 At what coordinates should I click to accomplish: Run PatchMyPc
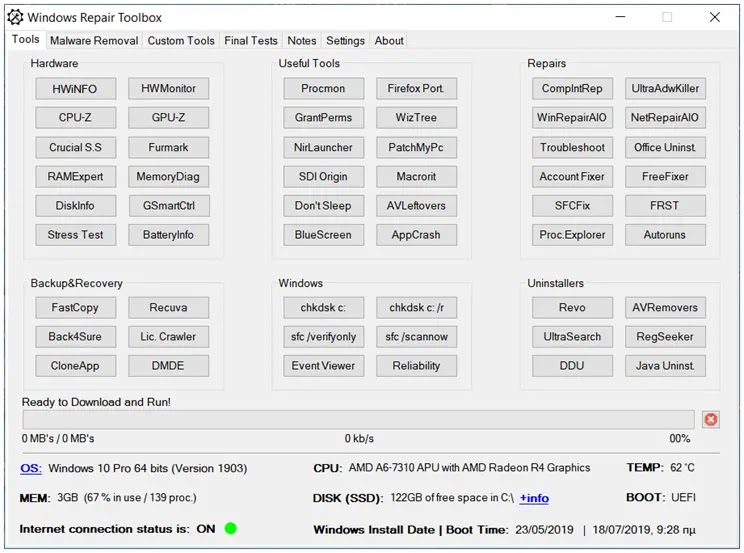pos(417,148)
